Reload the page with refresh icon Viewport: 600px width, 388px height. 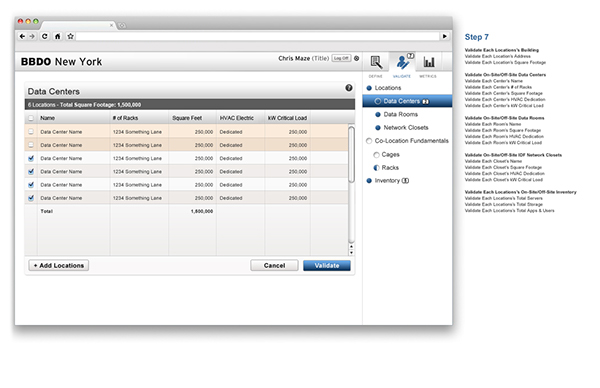tap(45, 36)
